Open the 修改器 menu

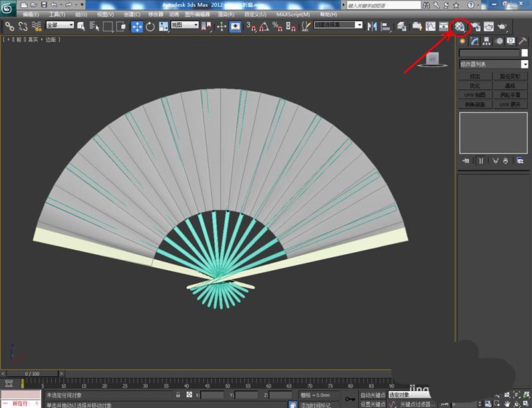[x=155, y=14]
